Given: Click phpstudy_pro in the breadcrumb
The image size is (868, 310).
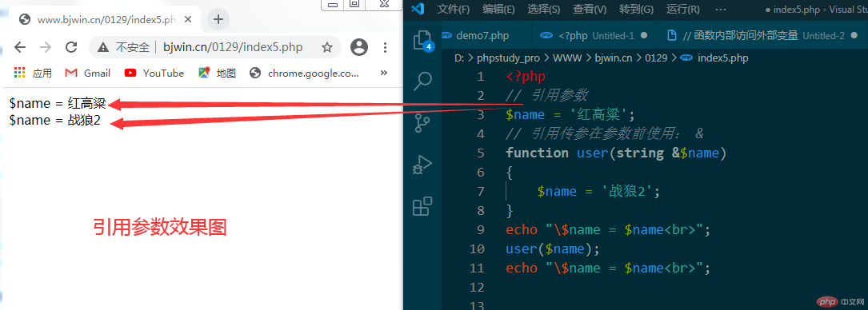Looking at the screenshot, I should point(508,58).
